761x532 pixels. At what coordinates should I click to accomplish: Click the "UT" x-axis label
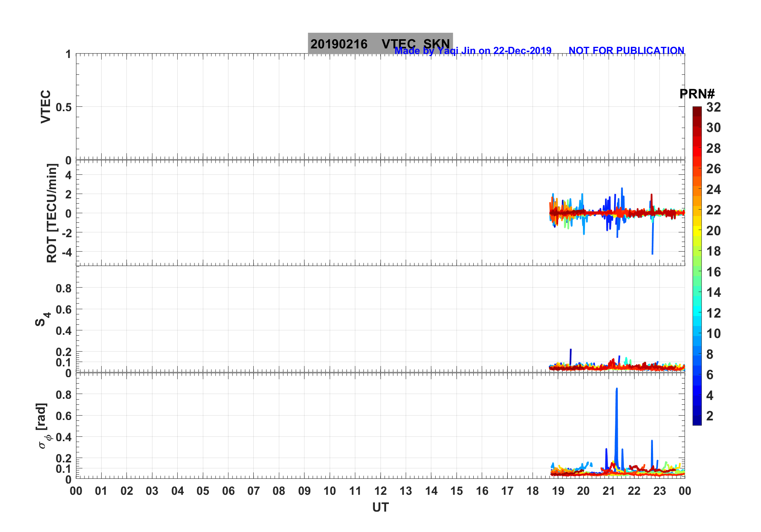[380, 507]
